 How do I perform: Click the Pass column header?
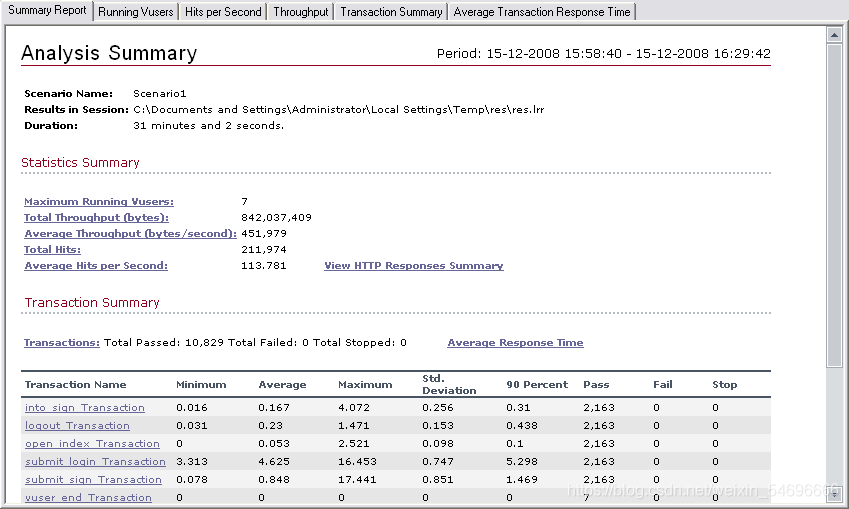coord(596,384)
